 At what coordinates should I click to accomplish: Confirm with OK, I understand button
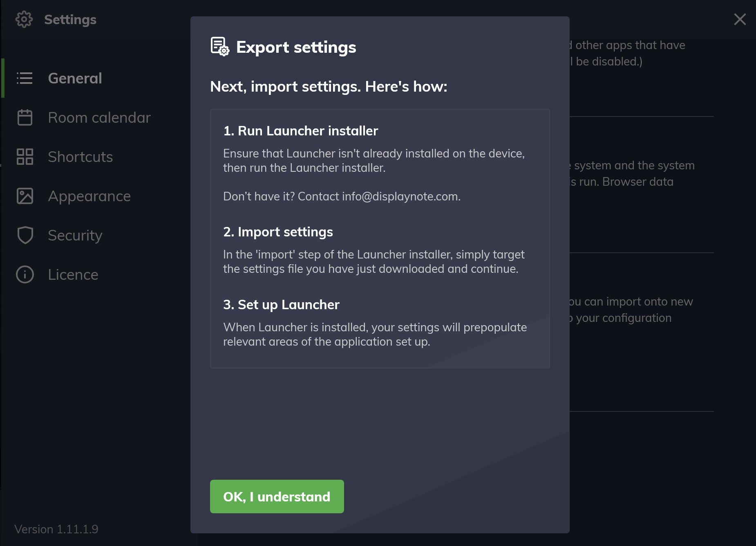point(277,497)
